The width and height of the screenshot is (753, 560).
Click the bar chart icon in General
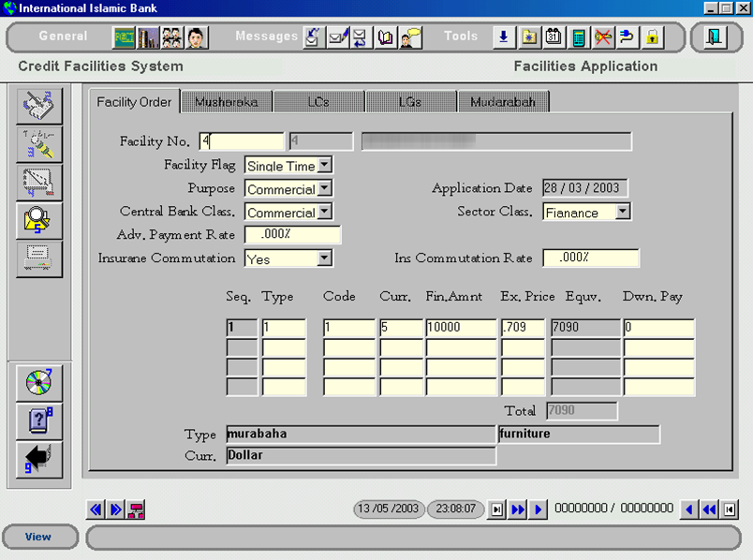pyautogui.click(x=148, y=37)
